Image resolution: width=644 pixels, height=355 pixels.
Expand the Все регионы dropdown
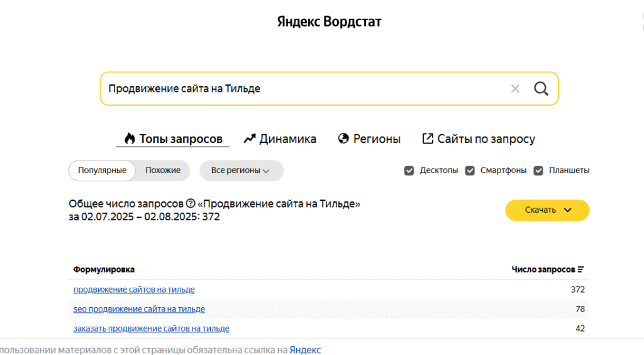pyautogui.click(x=241, y=171)
